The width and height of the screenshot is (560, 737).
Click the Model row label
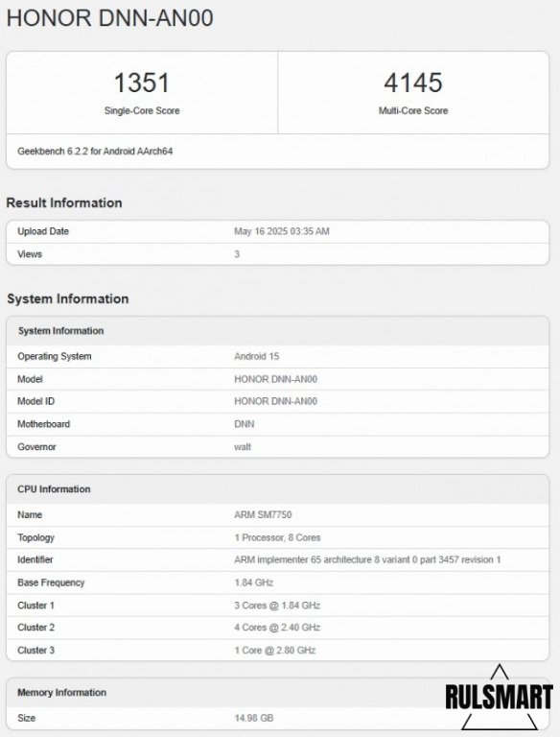[30, 379]
